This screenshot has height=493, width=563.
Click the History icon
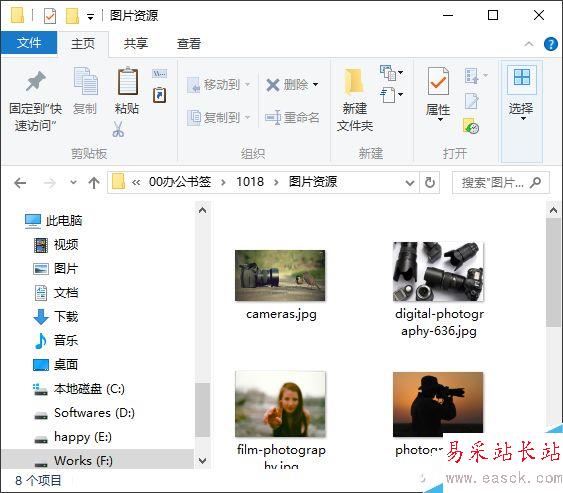[x=471, y=126]
